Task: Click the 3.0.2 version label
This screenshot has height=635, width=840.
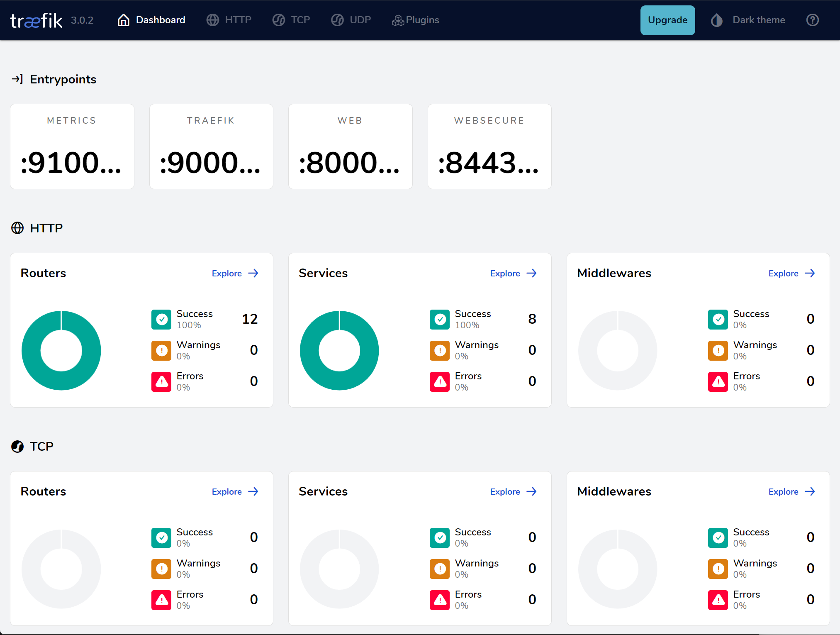Action: click(82, 20)
